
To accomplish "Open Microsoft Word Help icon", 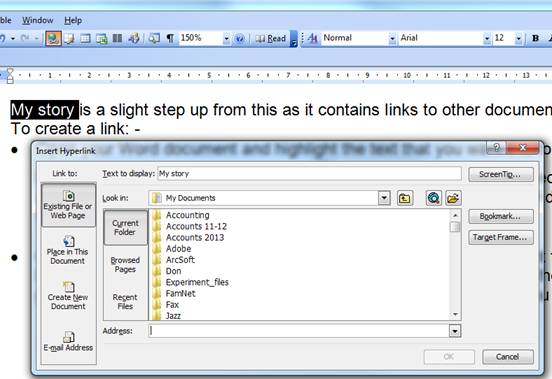I will coord(240,38).
